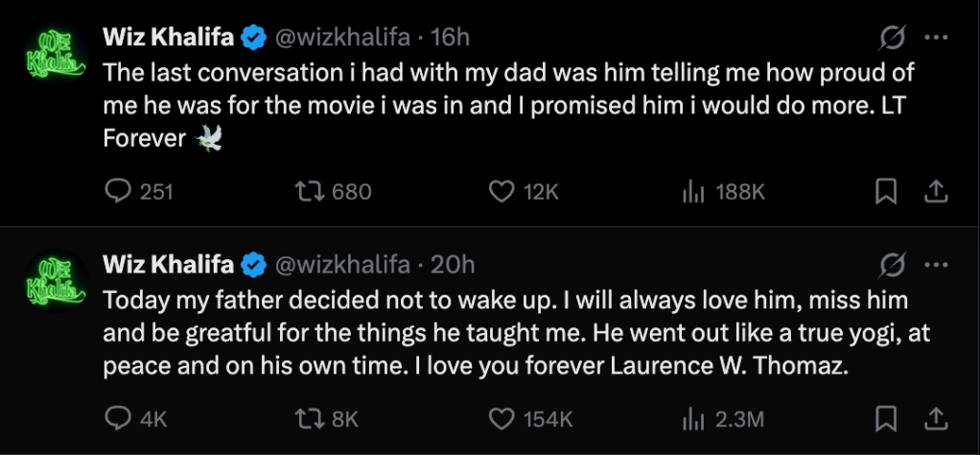
Task: Like the tweet with 154K likes
Action: point(502,419)
